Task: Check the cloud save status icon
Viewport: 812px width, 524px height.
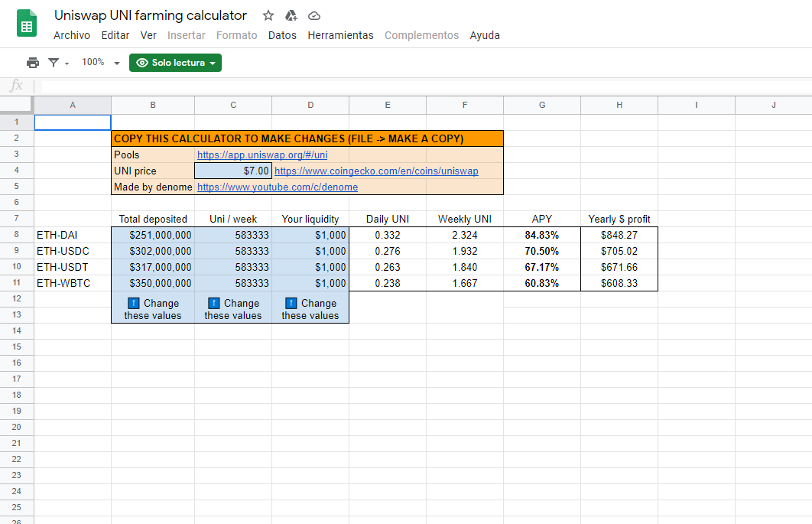Action: (313, 16)
